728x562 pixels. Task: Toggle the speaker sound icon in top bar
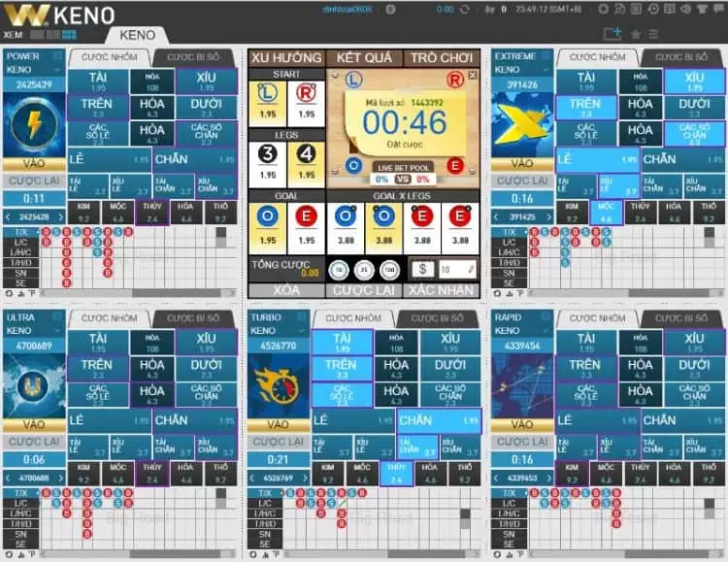(x=685, y=9)
